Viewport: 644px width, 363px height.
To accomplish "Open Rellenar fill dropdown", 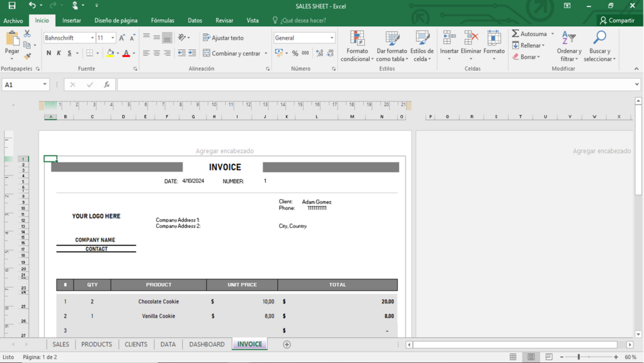I will point(529,45).
